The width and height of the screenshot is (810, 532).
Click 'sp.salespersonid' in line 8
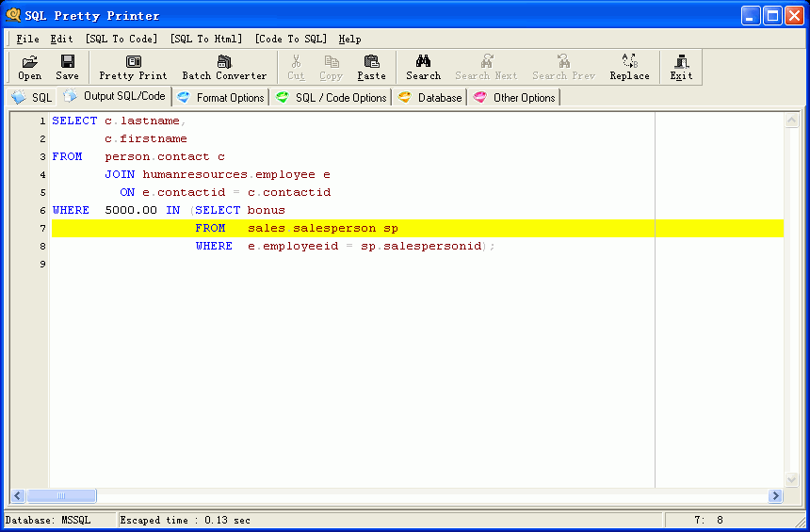click(421, 247)
